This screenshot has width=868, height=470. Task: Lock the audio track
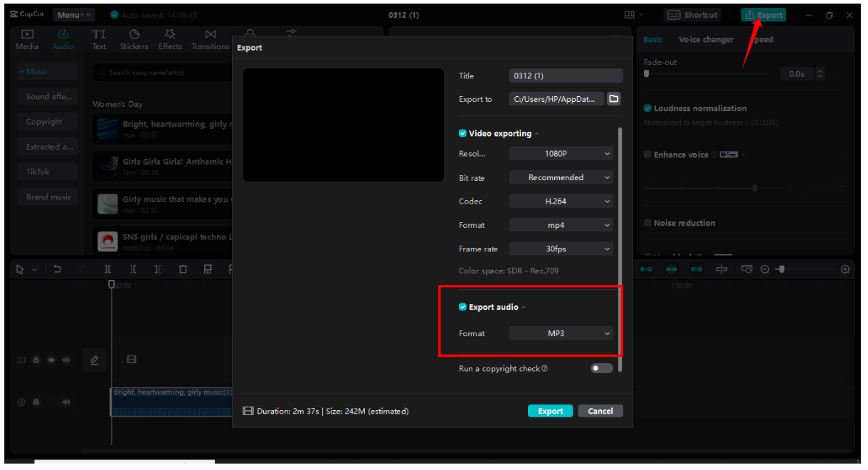pyautogui.click(x=36, y=402)
